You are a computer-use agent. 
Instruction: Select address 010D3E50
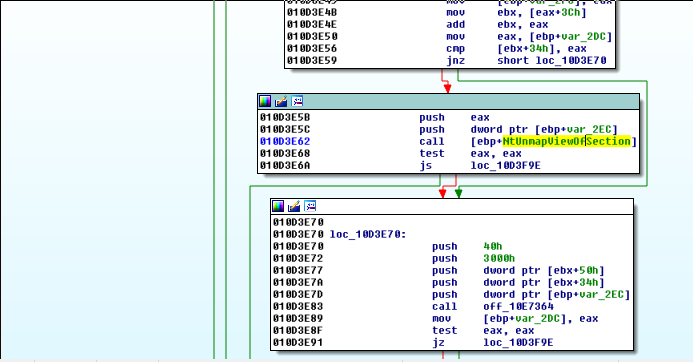point(312,37)
